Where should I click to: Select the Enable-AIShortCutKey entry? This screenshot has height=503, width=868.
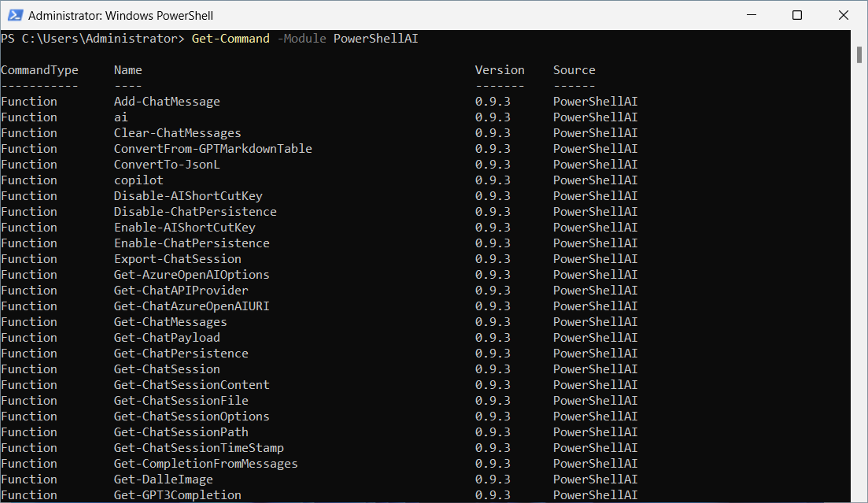pyautogui.click(x=185, y=228)
